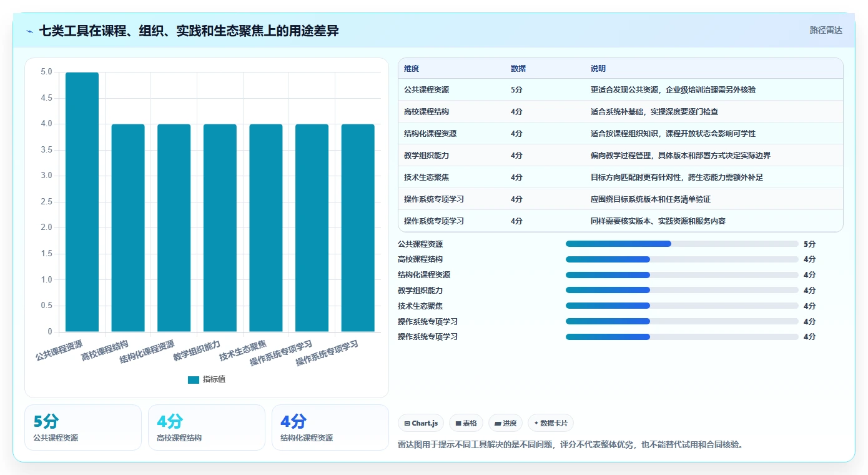The width and height of the screenshot is (868, 475).
Task: Click the 5分 cell in the table
Action: click(516, 90)
